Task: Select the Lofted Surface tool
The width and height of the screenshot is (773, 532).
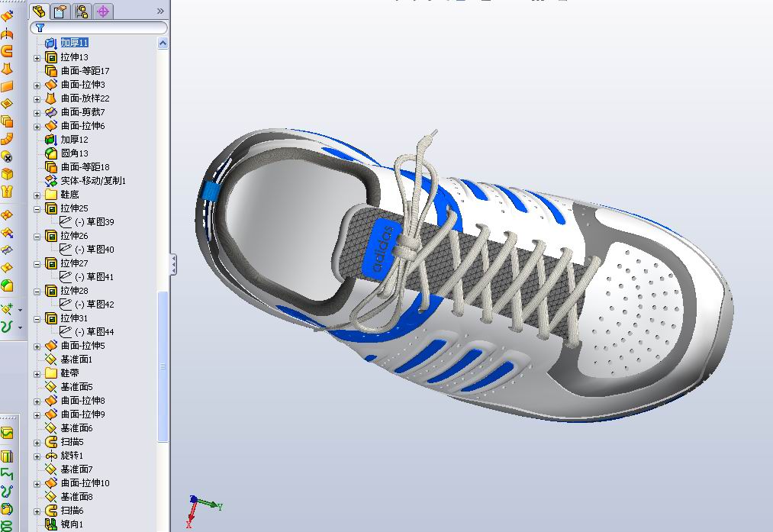Action: click(x=7, y=69)
